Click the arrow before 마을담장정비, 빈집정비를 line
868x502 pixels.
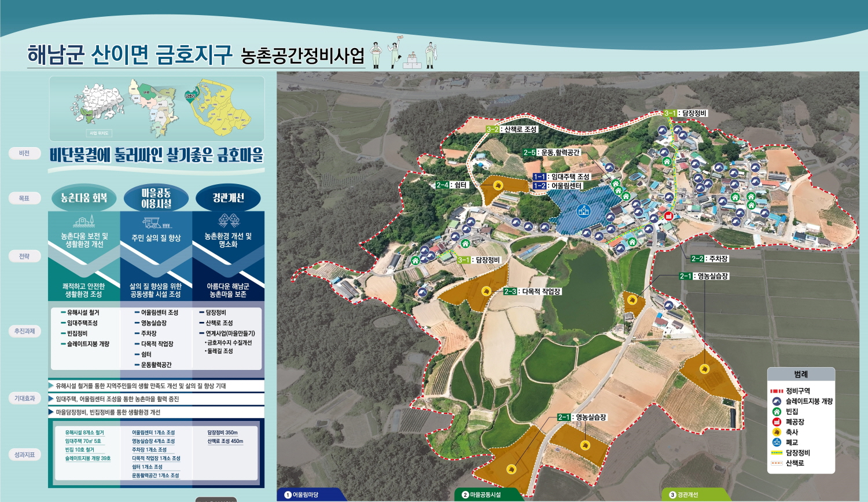pyautogui.click(x=52, y=412)
